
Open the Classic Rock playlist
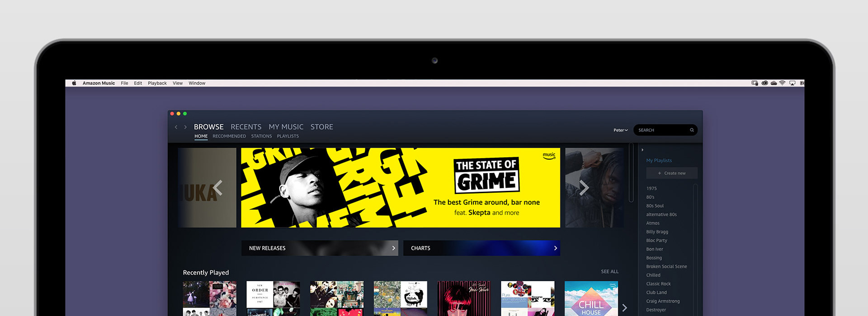(658, 283)
